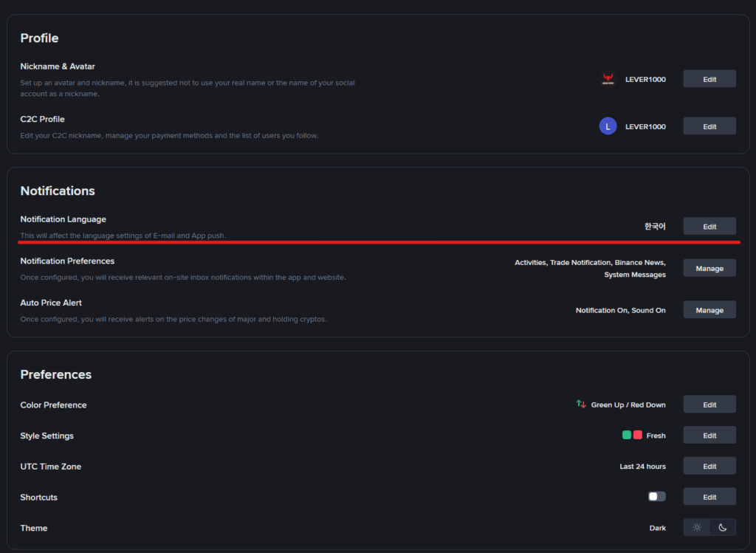Click the "Notification On, Sound On" status text

pos(620,310)
